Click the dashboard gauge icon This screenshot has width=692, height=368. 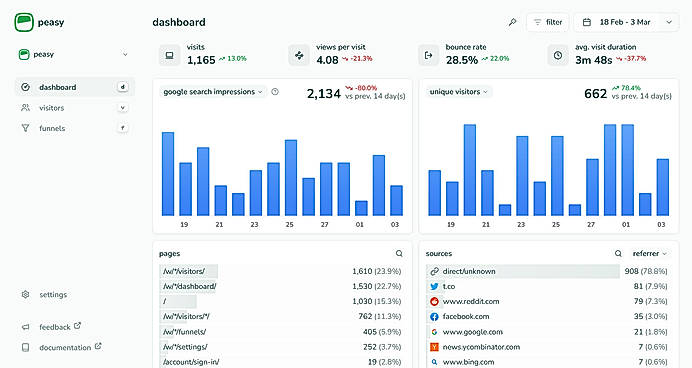coord(26,87)
